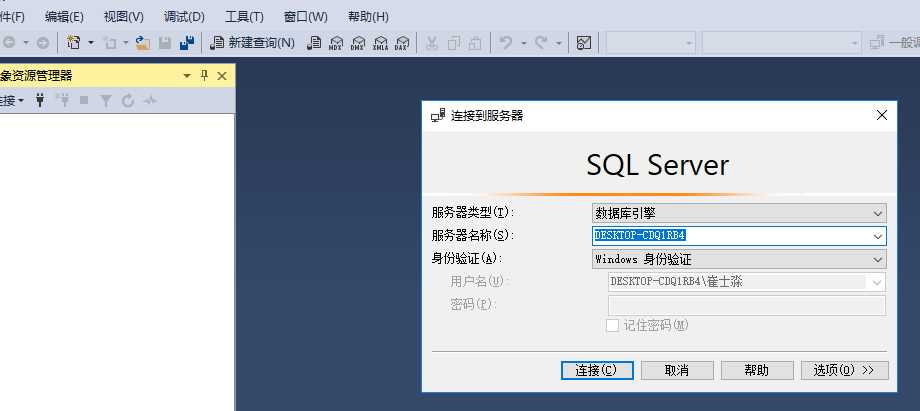This screenshot has height=411, width=920.
Task: Close the 连接到服务器 dialog
Action: pos(881,116)
